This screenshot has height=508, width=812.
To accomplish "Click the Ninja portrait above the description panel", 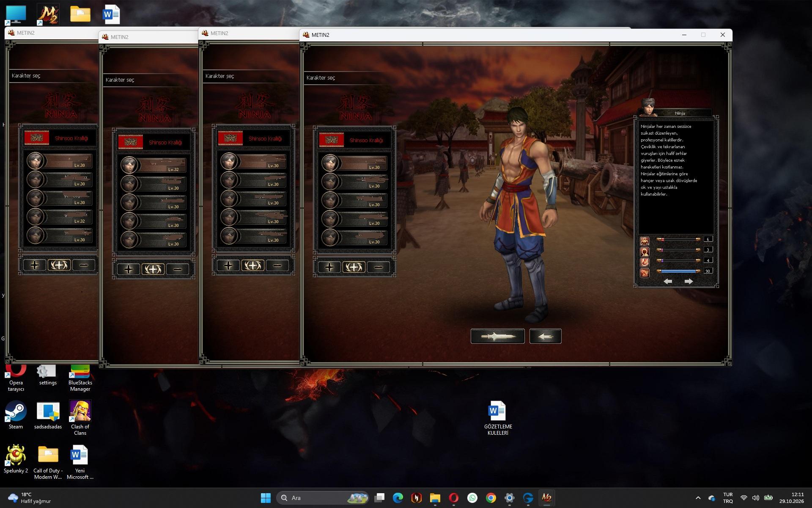I will [648, 107].
